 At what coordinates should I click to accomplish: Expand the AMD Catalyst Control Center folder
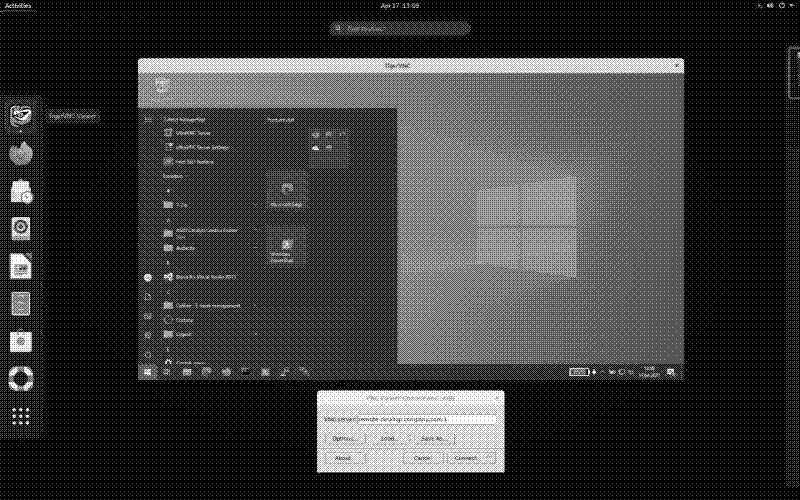(x=256, y=230)
